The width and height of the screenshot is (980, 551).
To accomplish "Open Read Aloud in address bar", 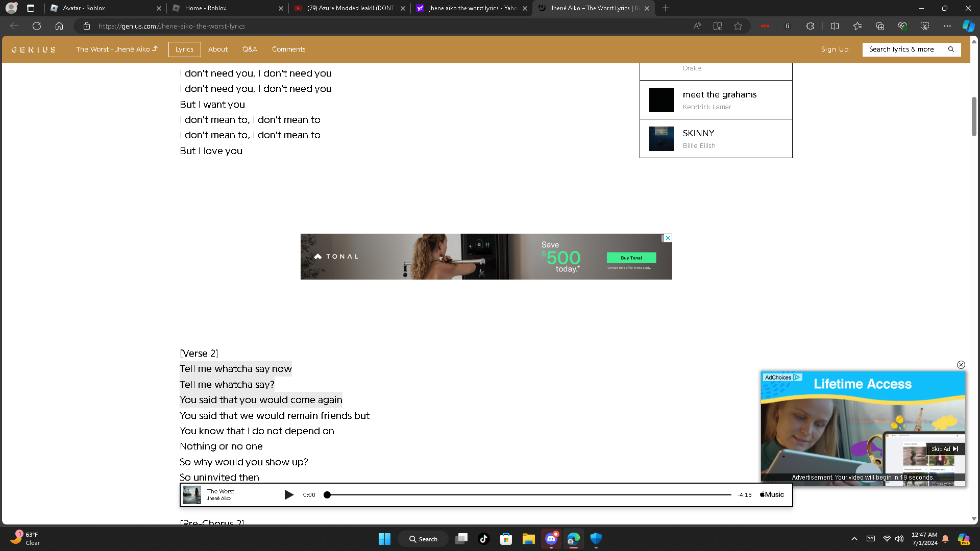I will [697, 26].
